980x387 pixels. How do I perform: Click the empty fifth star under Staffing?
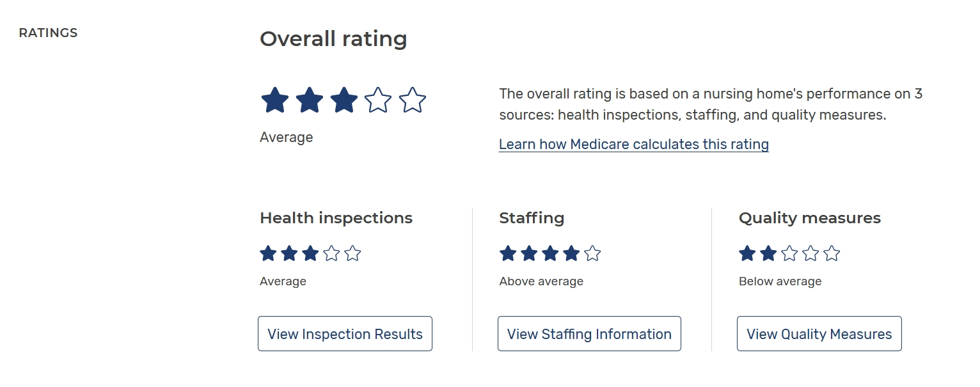point(592,254)
